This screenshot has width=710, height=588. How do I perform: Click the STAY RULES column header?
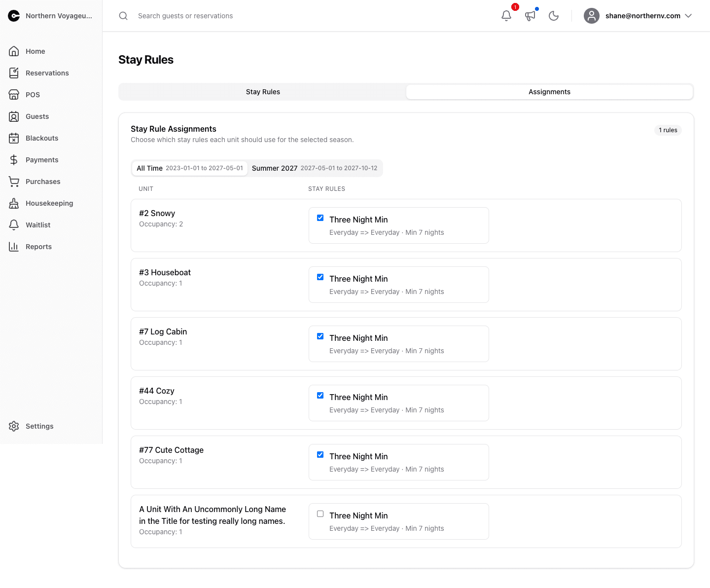(x=326, y=189)
